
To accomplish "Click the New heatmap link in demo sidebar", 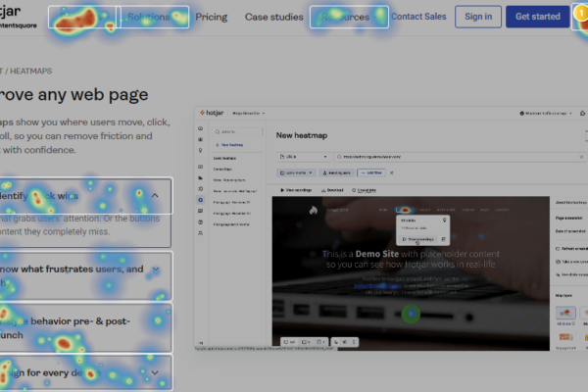I will point(229,145).
